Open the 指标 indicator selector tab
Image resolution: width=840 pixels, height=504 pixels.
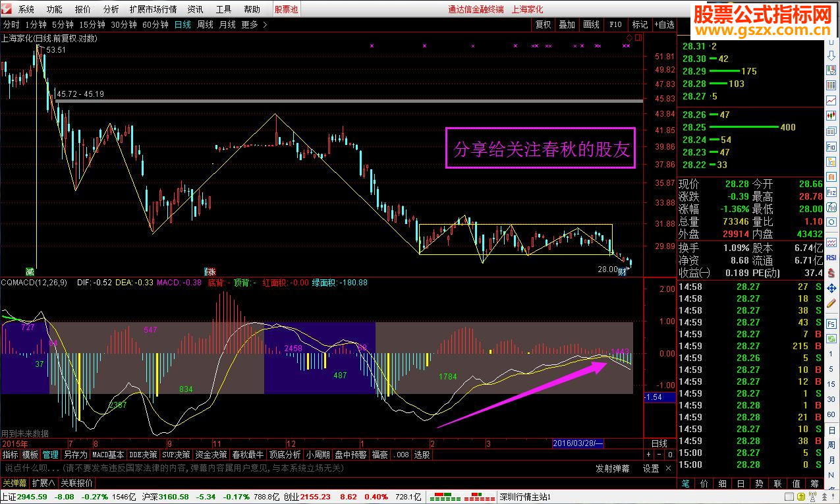[x=11, y=455]
